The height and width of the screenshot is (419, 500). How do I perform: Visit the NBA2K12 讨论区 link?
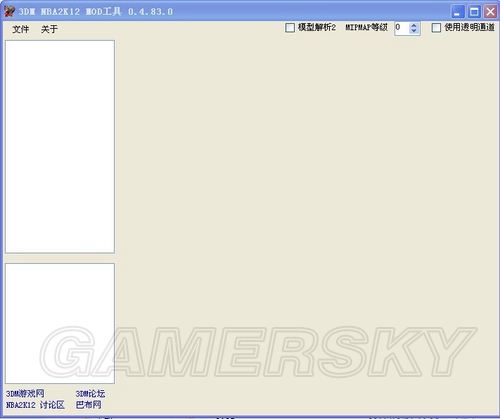35,405
